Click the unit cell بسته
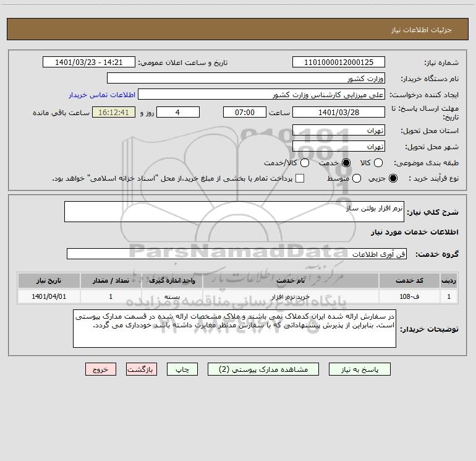476x461 pixels. 172,296
